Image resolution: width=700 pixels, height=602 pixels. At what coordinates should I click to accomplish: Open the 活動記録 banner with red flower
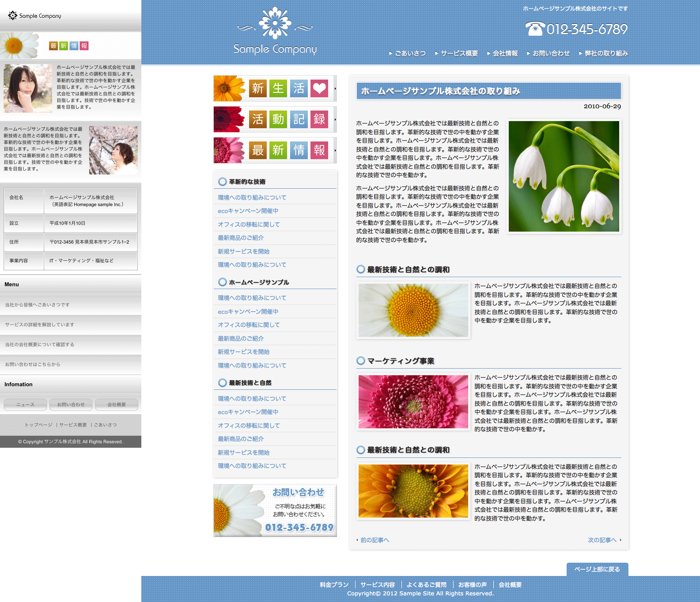point(275,119)
